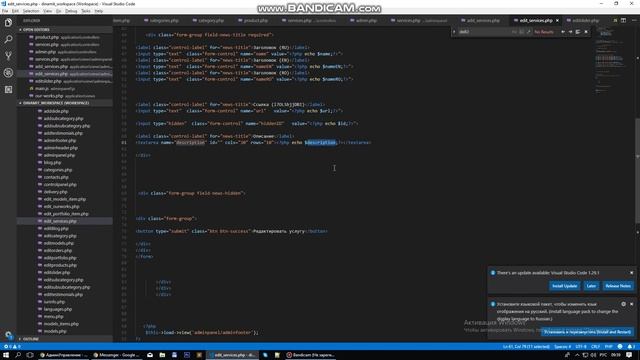Close the update available notification

click(x=631, y=273)
